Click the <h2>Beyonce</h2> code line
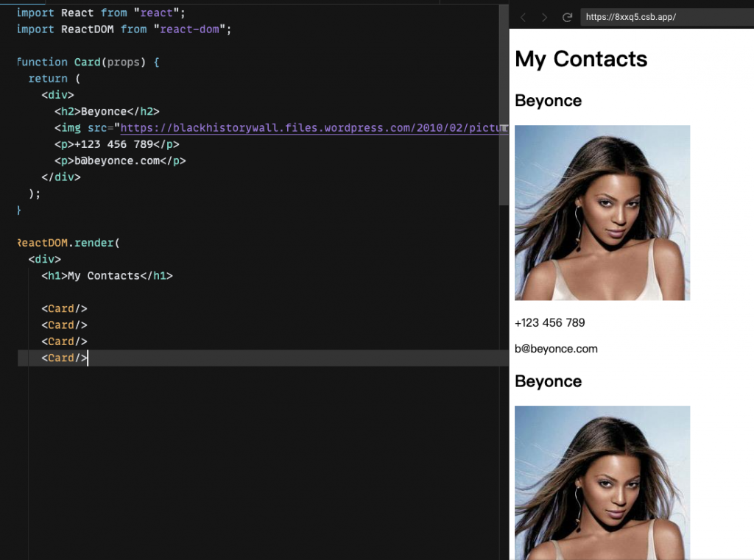 (x=107, y=112)
